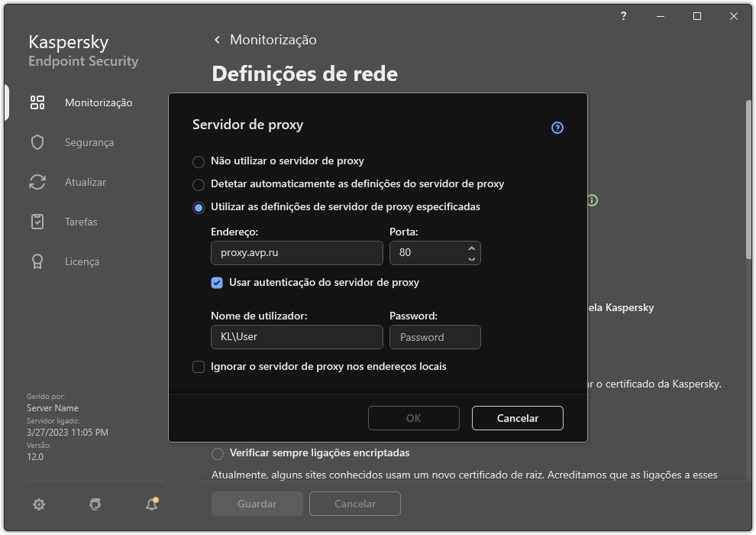Open notifications via the bell icon
This screenshot has height=535, width=756.
tap(151, 504)
